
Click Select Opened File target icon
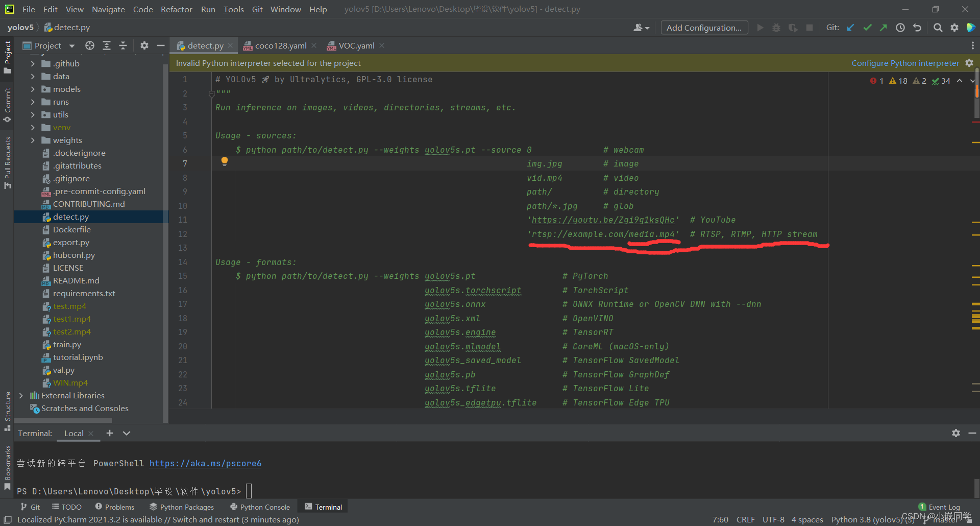point(90,45)
